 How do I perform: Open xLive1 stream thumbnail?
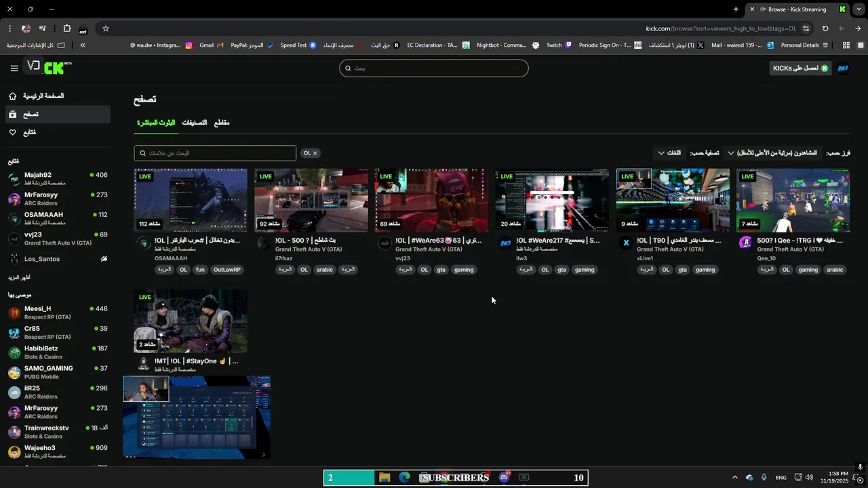[x=673, y=201]
